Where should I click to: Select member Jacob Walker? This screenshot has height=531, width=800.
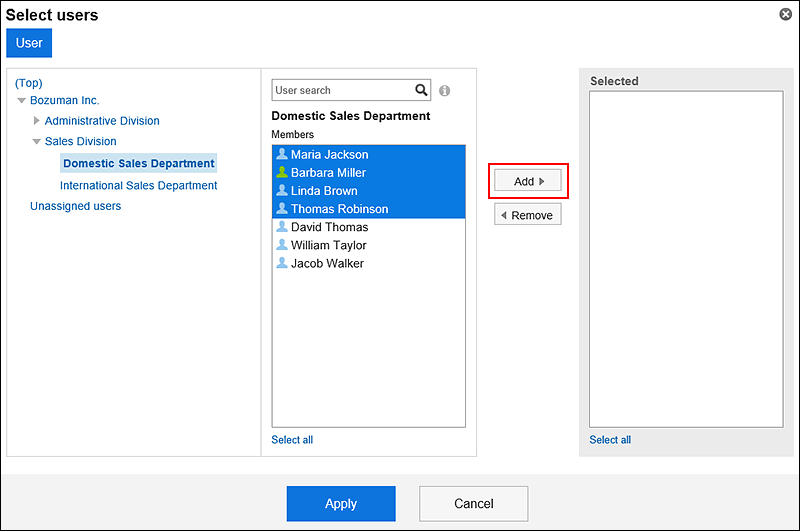coord(369,263)
